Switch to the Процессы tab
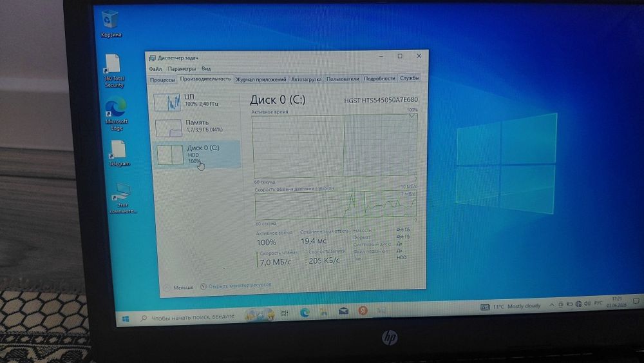The image size is (644, 363). [x=162, y=80]
